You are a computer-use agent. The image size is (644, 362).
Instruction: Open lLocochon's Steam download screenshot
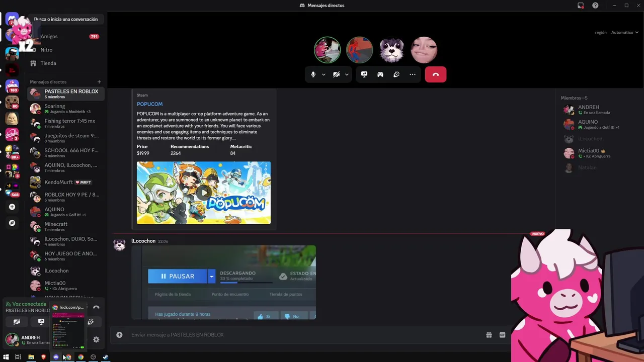click(x=224, y=283)
